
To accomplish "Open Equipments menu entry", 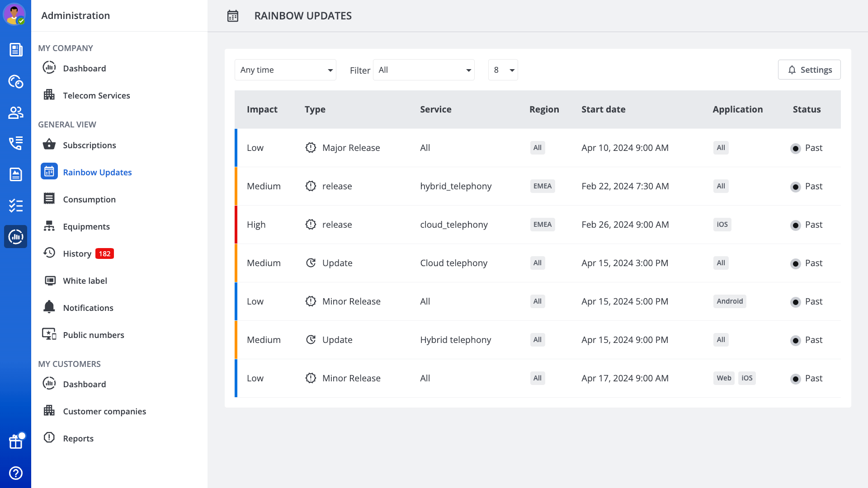I will pos(86,226).
